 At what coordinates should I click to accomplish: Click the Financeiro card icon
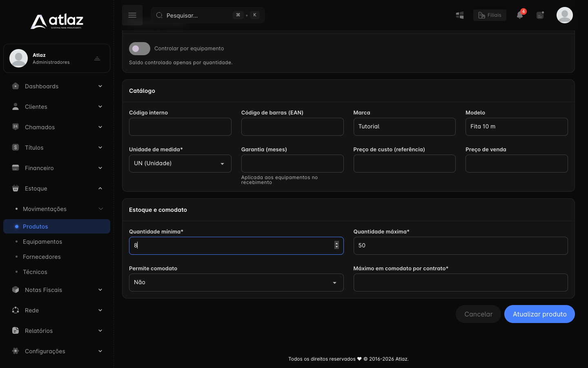tap(16, 168)
